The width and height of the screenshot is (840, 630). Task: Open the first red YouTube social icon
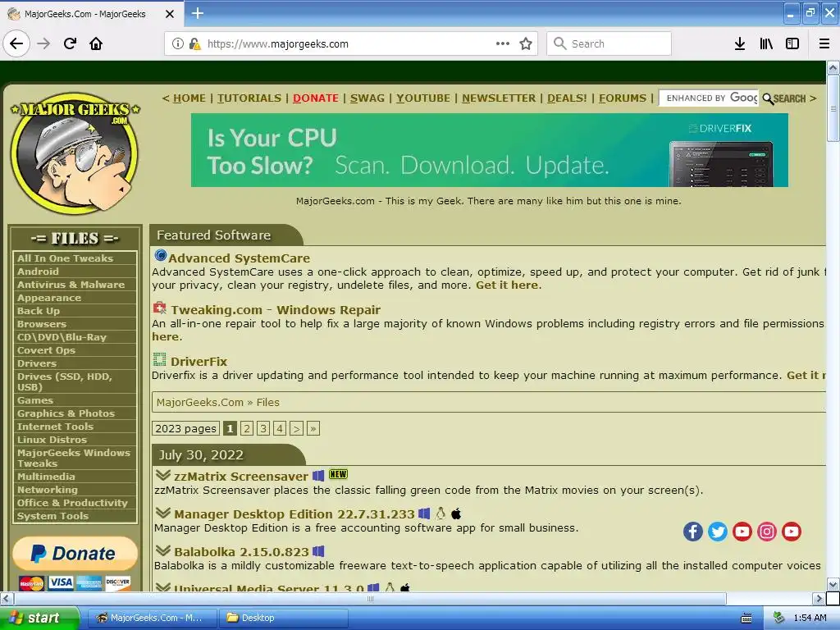742,532
